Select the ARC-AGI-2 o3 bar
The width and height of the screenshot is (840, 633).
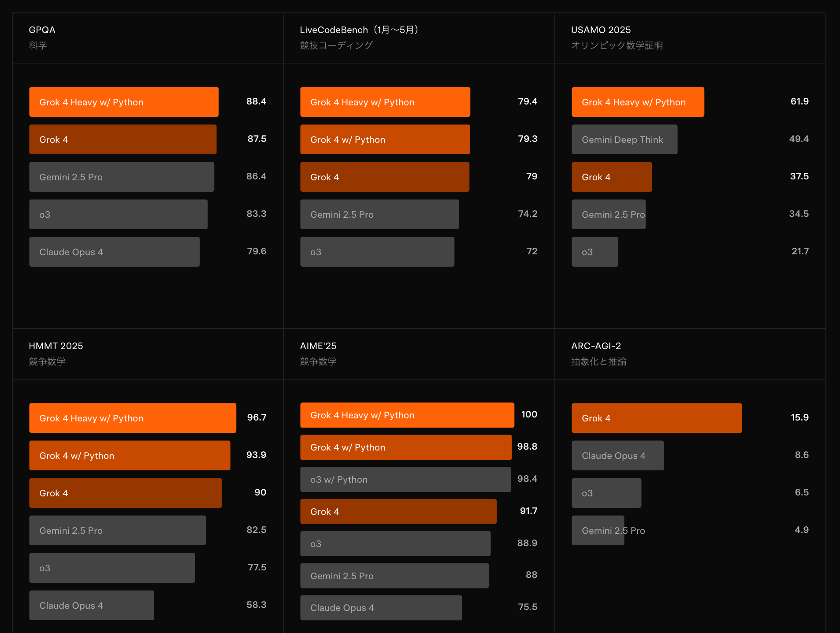[606, 493]
